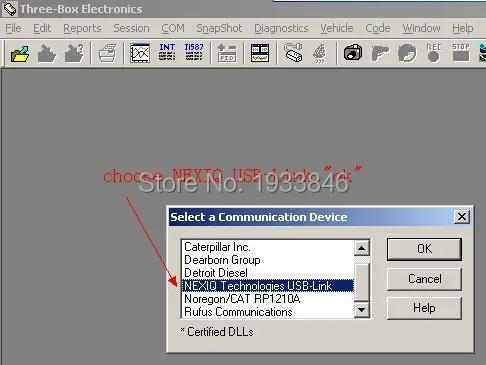Viewport: 486px width, 365px height.
Task: Open the Vehicle menu
Action: click(337, 28)
